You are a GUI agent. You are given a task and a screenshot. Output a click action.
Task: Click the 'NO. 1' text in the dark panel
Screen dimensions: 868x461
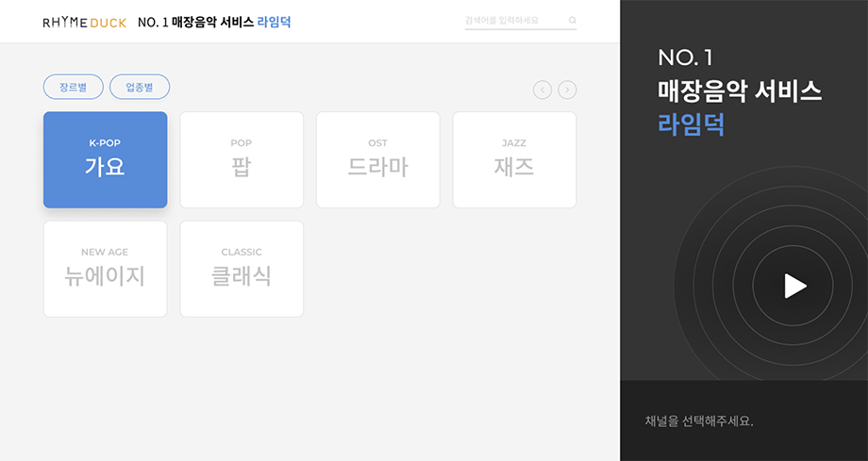point(685,58)
